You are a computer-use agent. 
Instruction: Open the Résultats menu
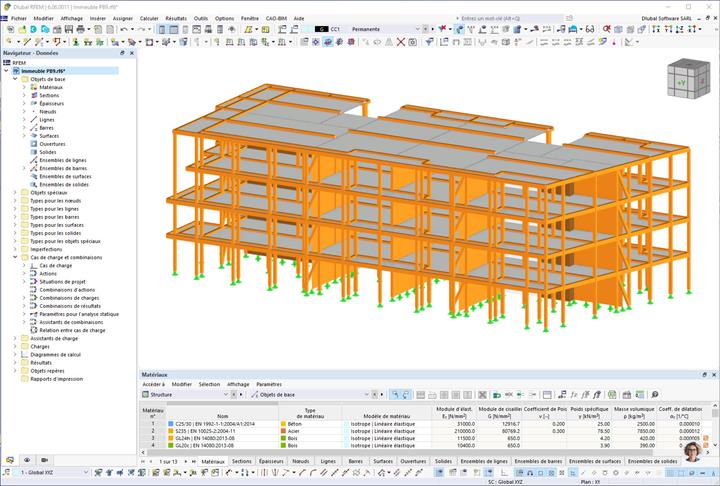click(x=176, y=18)
